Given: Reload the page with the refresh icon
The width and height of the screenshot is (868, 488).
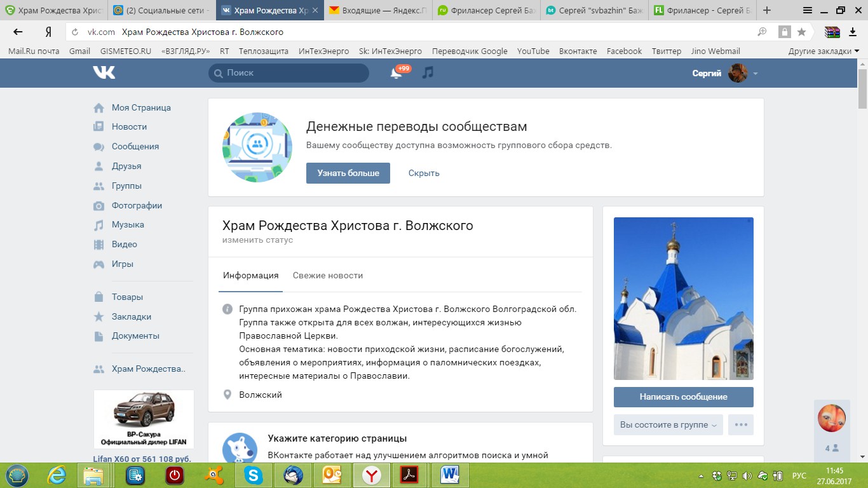Looking at the screenshot, I should pos(76,32).
